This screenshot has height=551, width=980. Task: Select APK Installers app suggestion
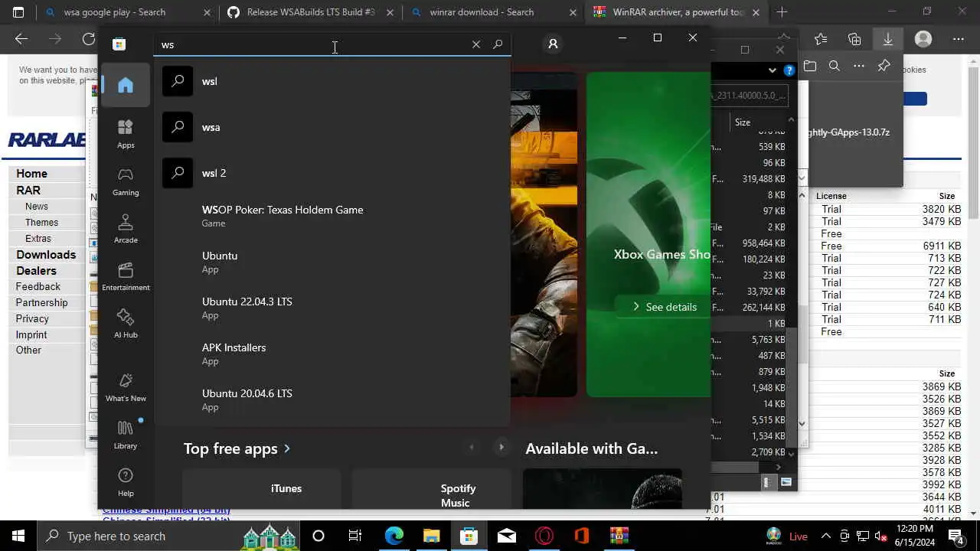click(x=332, y=354)
